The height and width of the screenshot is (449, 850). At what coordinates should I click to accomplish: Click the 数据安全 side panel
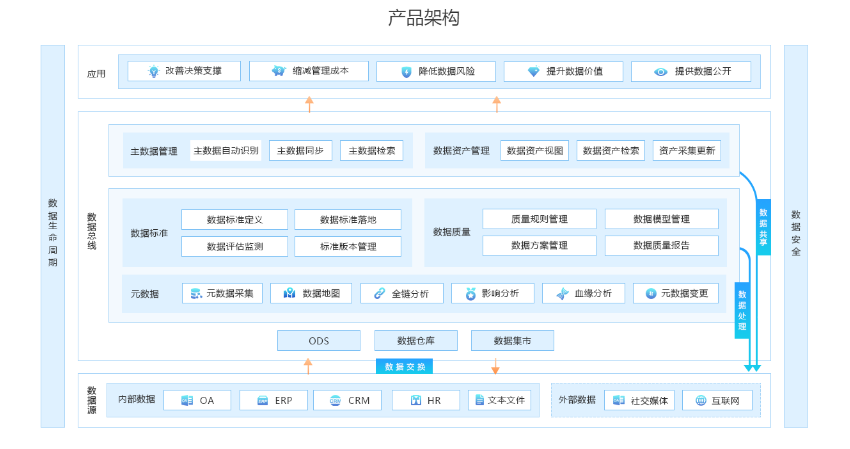(796, 235)
